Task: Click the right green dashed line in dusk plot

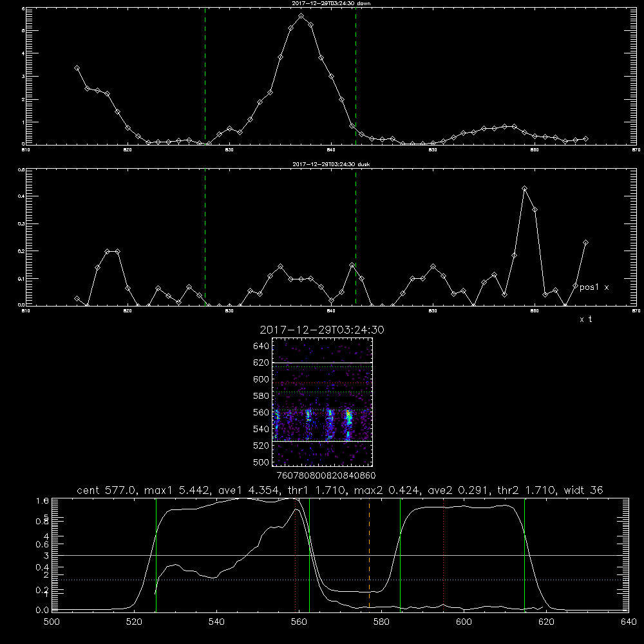Action: point(355,237)
